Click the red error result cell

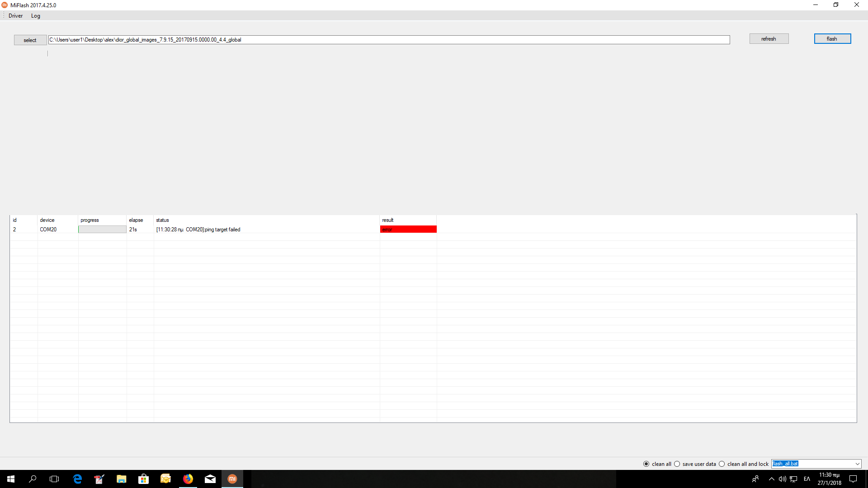pos(408,230)
